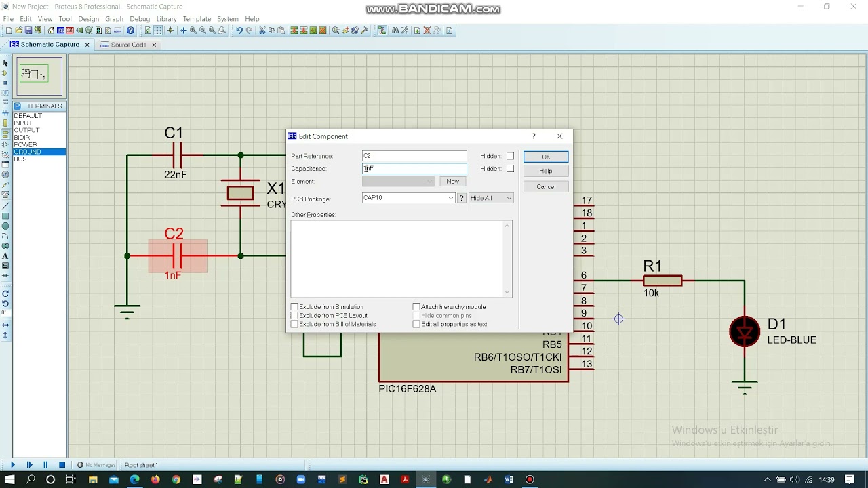Toggle Hidden checkbox for Part Reference
This screenshot has width=868, height=488.
pyautogui.click(x=511, y=156)
